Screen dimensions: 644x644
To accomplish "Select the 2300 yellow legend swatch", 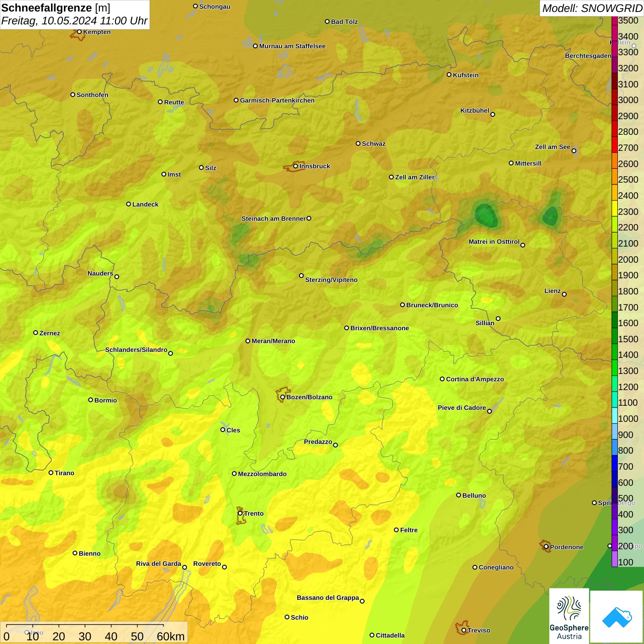I will point(614,208).
